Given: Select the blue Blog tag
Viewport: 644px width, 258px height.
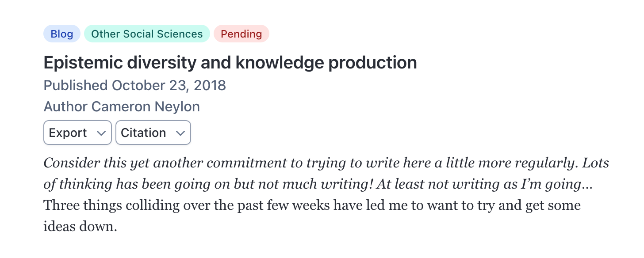Looking at the screenshot, I should click(x=61, y=34).
